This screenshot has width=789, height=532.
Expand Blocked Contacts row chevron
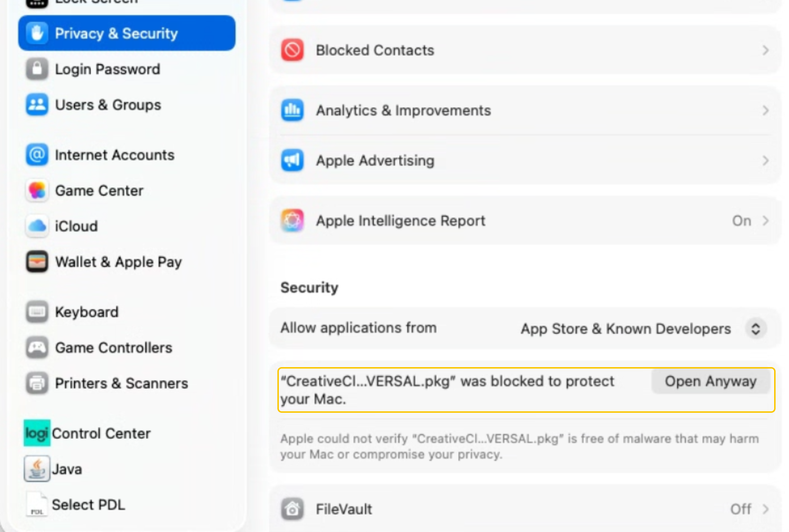coord(765,50)
